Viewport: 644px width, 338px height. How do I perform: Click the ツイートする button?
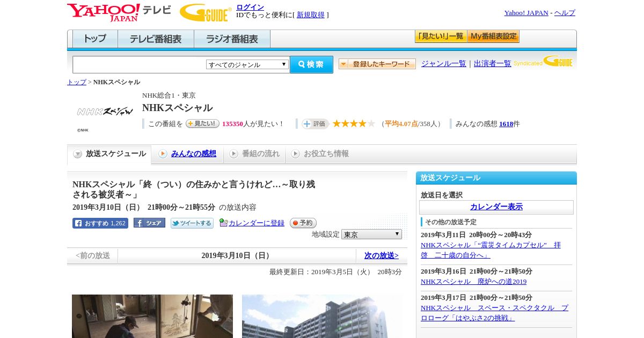pyautogui.click(x=192, y=223)
